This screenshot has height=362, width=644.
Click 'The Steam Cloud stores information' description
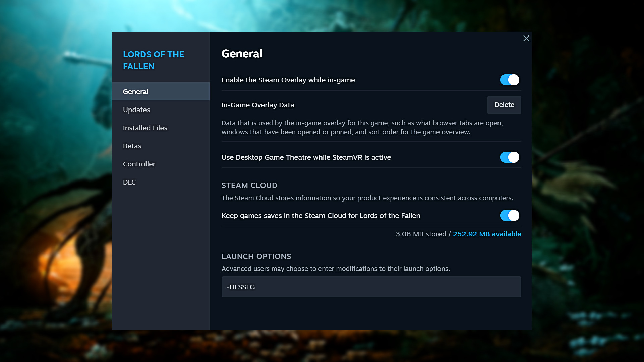tap(367, 198)
